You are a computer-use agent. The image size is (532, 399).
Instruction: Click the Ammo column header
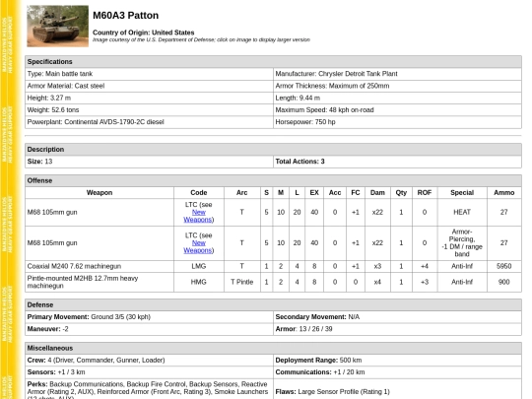[503, 193]
